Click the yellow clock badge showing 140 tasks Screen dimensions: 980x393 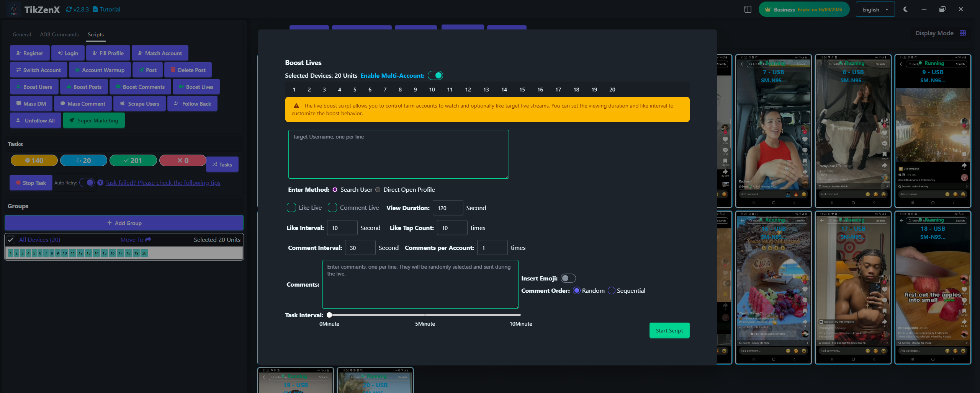(34, 160)
